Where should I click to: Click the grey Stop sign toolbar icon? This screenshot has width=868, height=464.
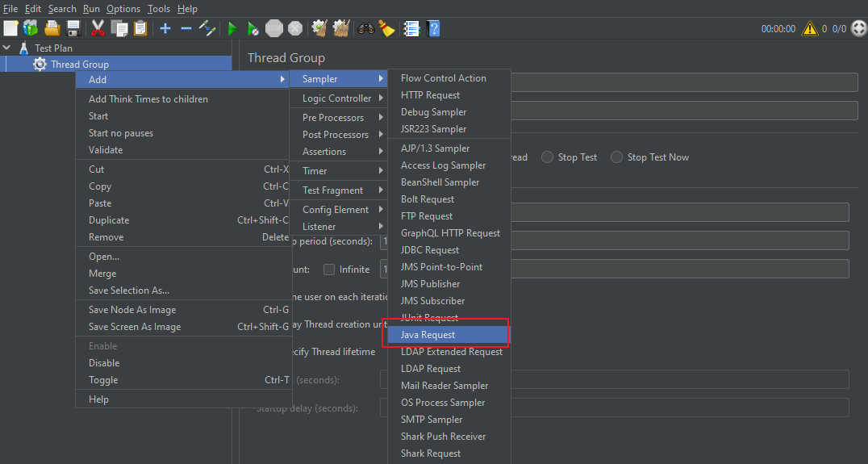274,28
